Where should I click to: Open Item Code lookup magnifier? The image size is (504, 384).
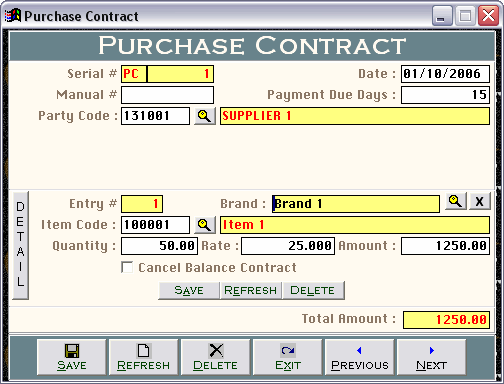(205, 225)
